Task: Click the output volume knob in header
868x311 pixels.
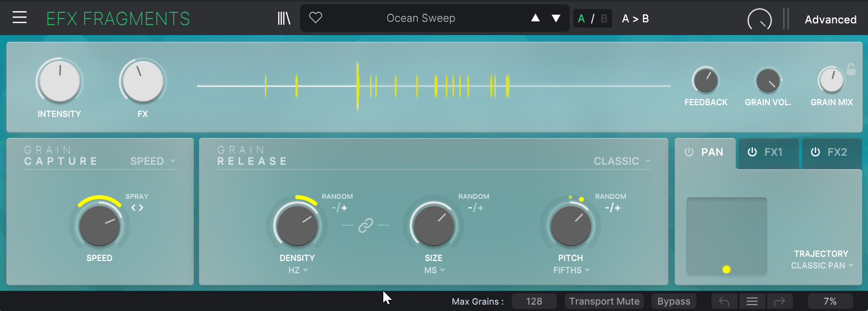Action: coord(760,21)
